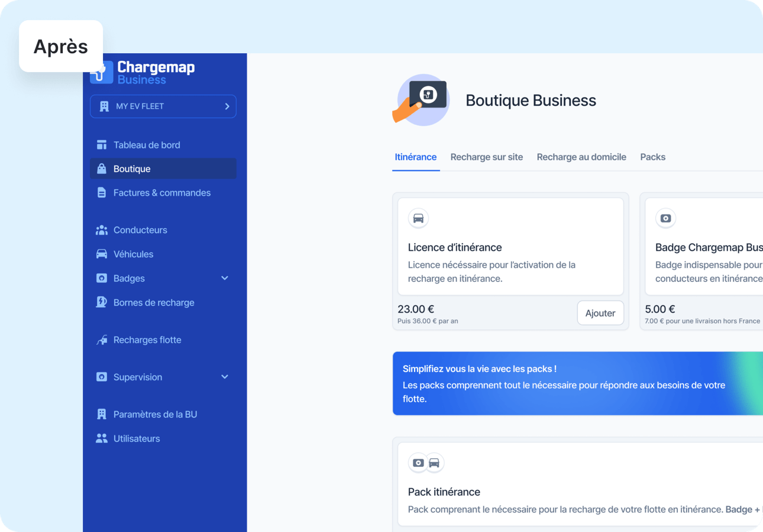Click the badge icon on Badge Chargemap card
This screenshot has width=763, height=532.
coord(665,218)
